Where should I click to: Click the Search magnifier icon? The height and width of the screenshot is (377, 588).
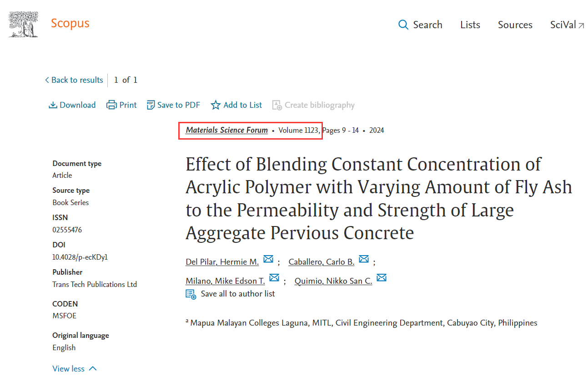(403, 25)
